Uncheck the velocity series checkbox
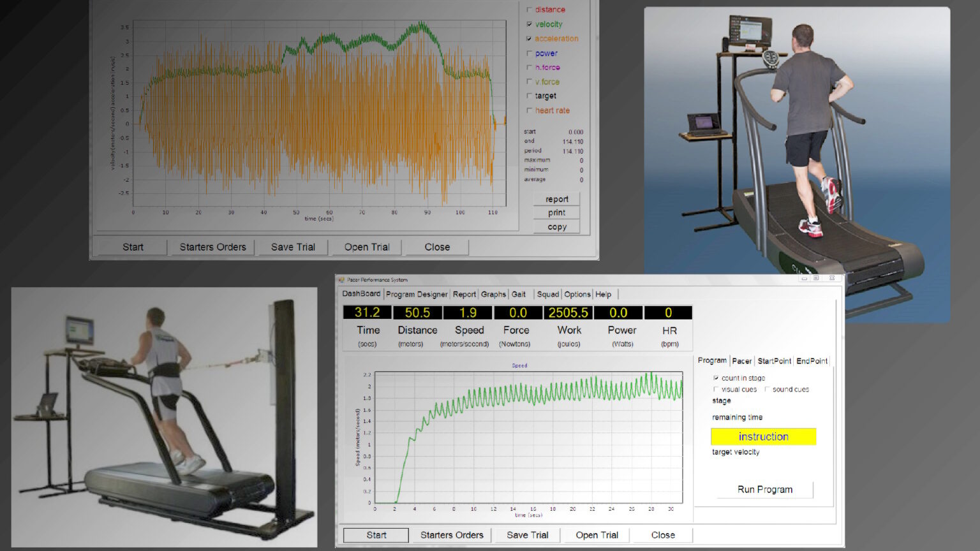 coord(529,24)
